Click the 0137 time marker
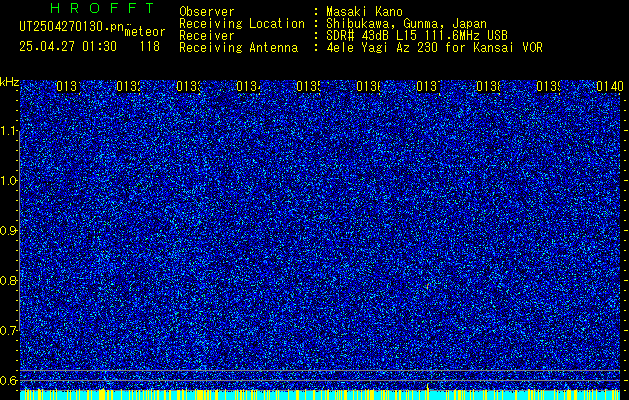 (x=429, y=86)
